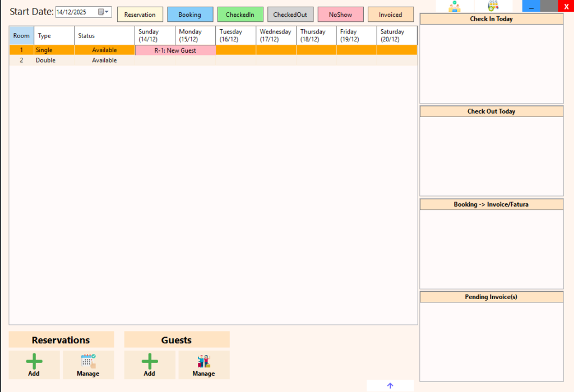The width and height of the screenshot is (574, 392).
Task: Toggle the Booking status filter
Action: pos(190,14)
